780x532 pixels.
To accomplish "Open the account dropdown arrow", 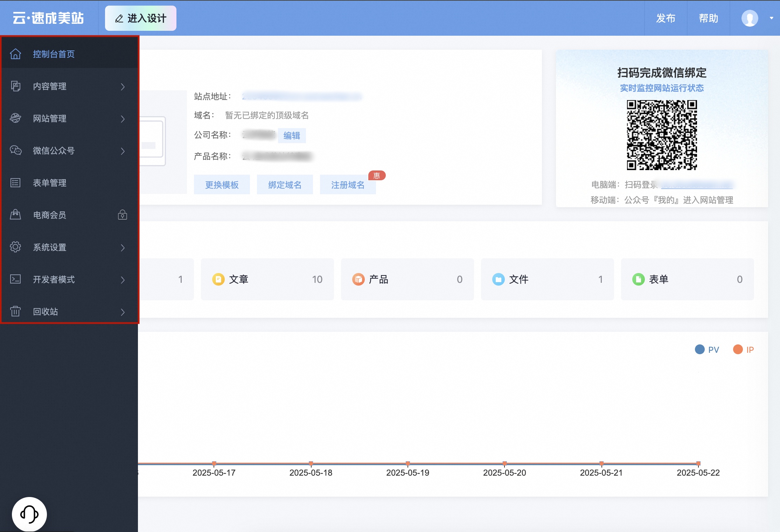I will [771, 18].
